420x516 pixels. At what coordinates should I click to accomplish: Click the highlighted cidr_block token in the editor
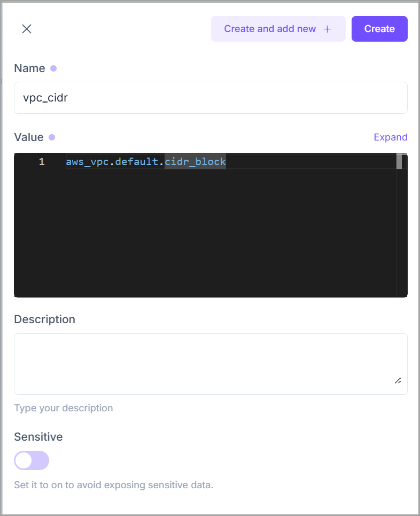click(x=195, y=162)
